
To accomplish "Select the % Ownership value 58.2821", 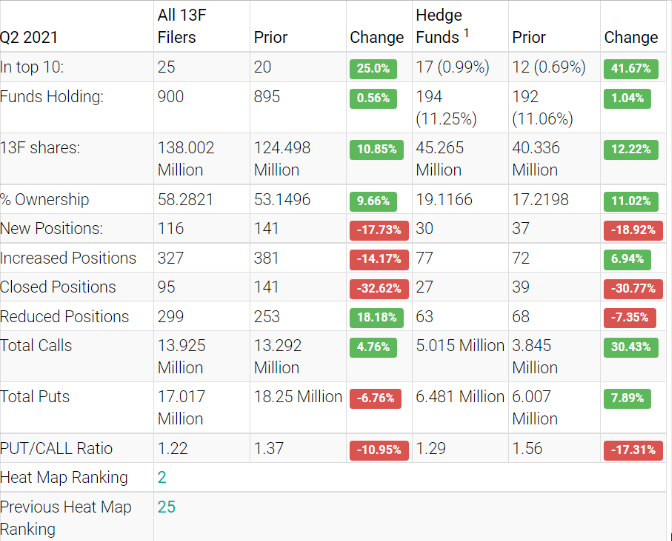I will click(185, 199).
